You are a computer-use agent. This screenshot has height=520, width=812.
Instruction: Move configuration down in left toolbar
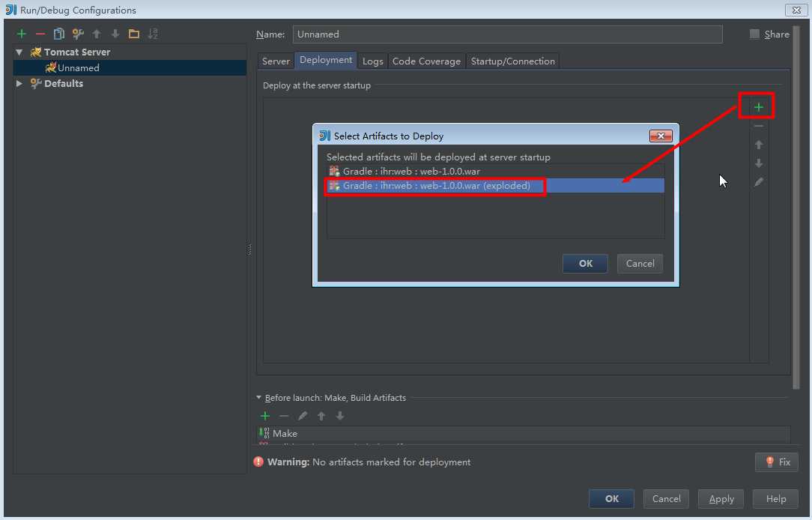(x=115, y=34)
